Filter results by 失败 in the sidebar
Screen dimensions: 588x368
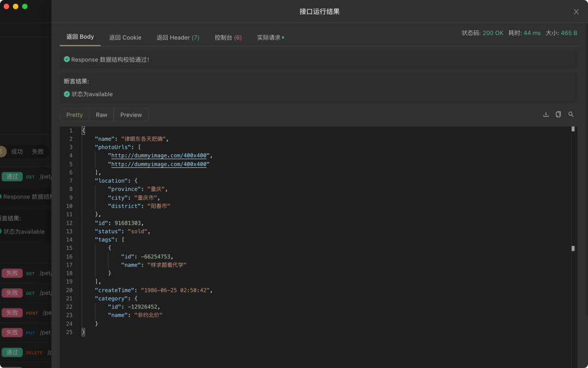[x=38, y=152]
